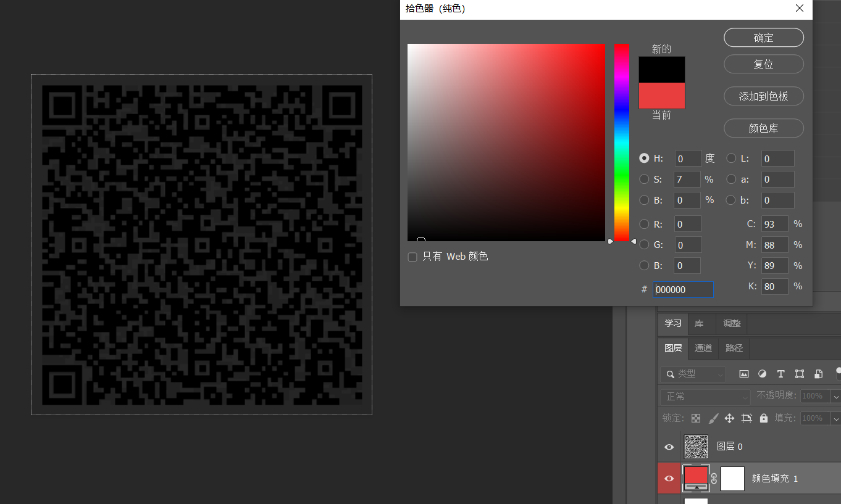This screenshot has height=504, width=841.
Task: Click lock position move icon
Action: click(x=729, y=418)
